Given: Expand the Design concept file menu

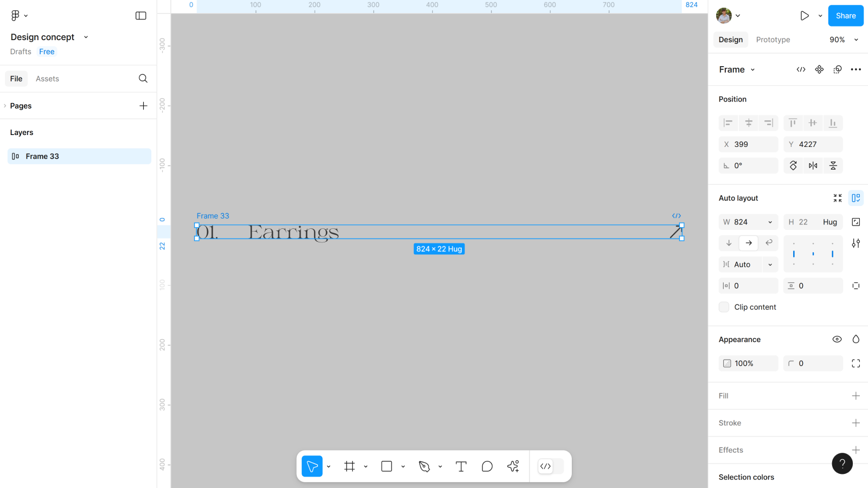Looking at the screenshot, I should [86, 37].
